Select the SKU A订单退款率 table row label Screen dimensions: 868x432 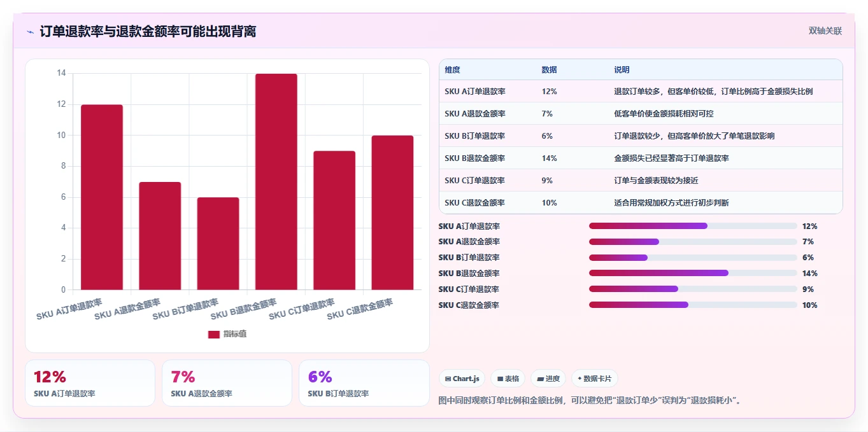[x=475, y=92]
